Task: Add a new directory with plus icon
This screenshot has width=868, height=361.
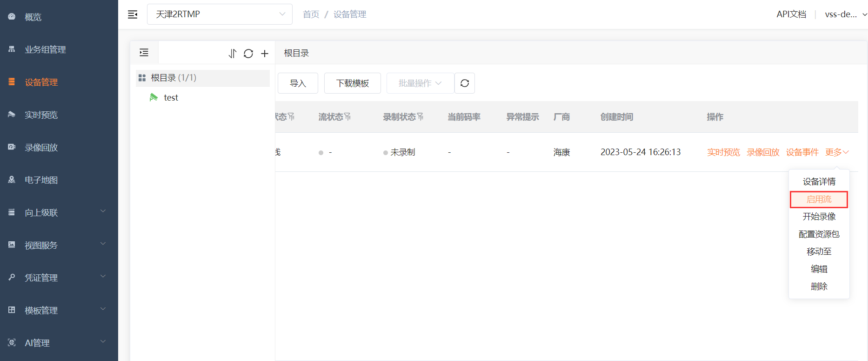Action: pyautogui.click(x=265, y=54)
